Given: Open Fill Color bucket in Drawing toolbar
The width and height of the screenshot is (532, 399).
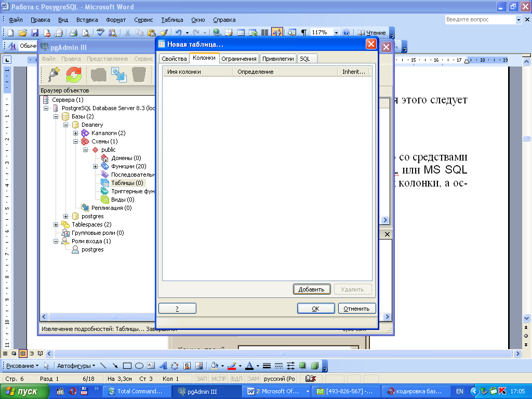Looking at the screenshot, I should [x=215, y=366].
